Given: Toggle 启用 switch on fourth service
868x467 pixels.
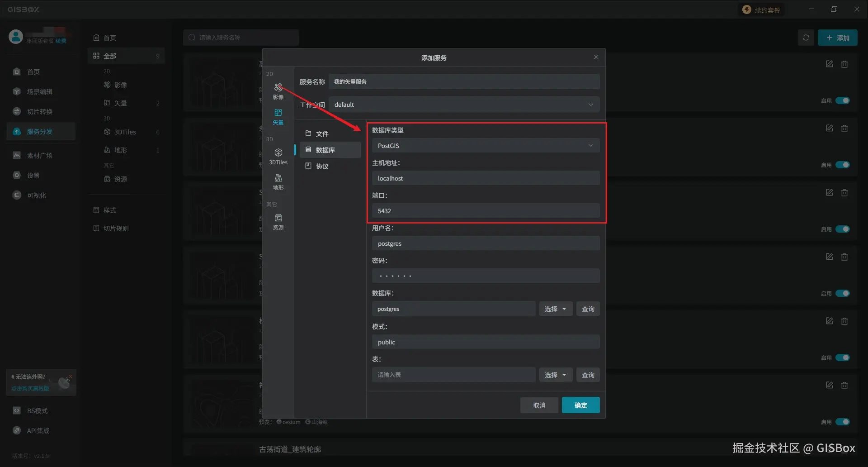Looking at the screenshot, I should [x=842, y=293].
